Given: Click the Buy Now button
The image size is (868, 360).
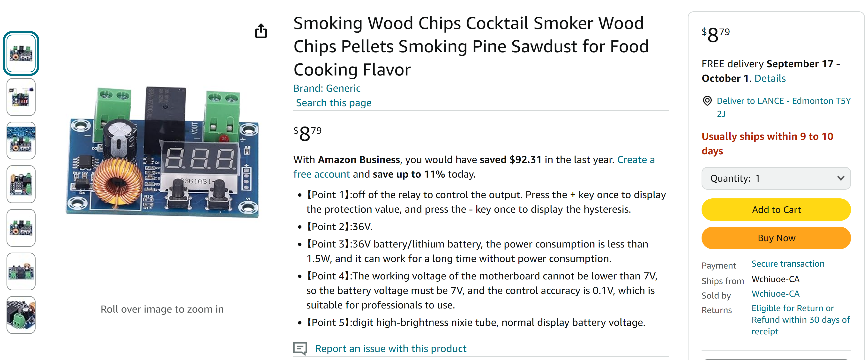Looking at the screenshot, I should (776, 238).
